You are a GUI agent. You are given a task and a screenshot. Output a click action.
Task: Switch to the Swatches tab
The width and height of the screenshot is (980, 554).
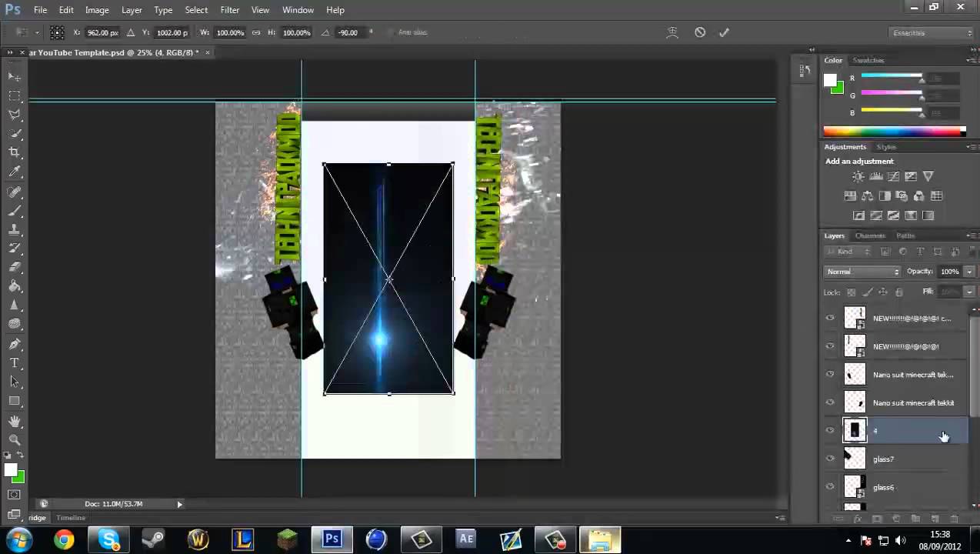(x=868, y=60)
